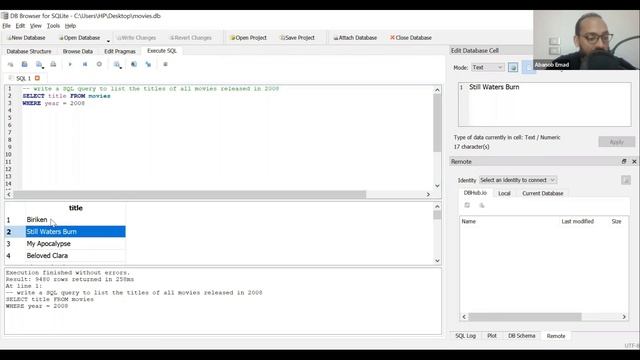640x360 pixels.
Task: Open the Help menu
Action: 70,26
